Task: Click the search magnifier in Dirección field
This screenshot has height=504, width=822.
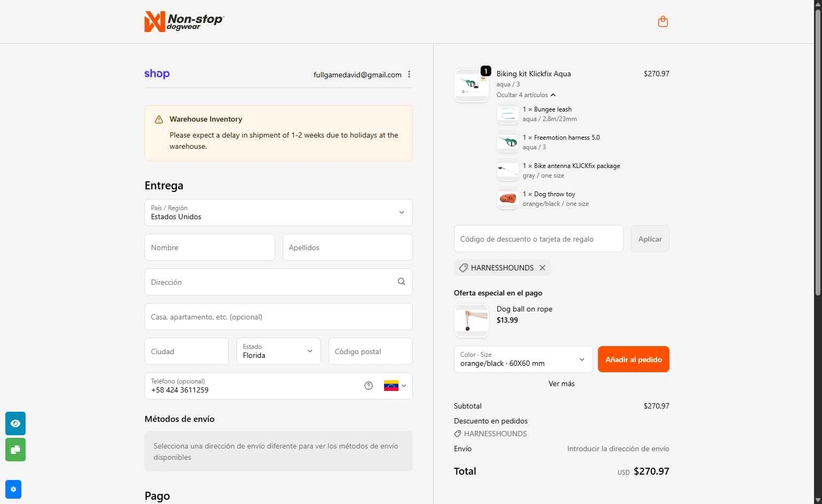Action: (401, 282)
